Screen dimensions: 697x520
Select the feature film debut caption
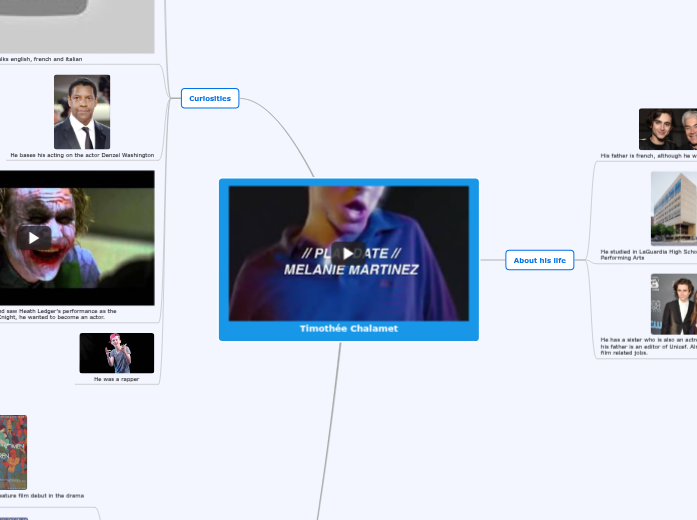tap(42, 495)
